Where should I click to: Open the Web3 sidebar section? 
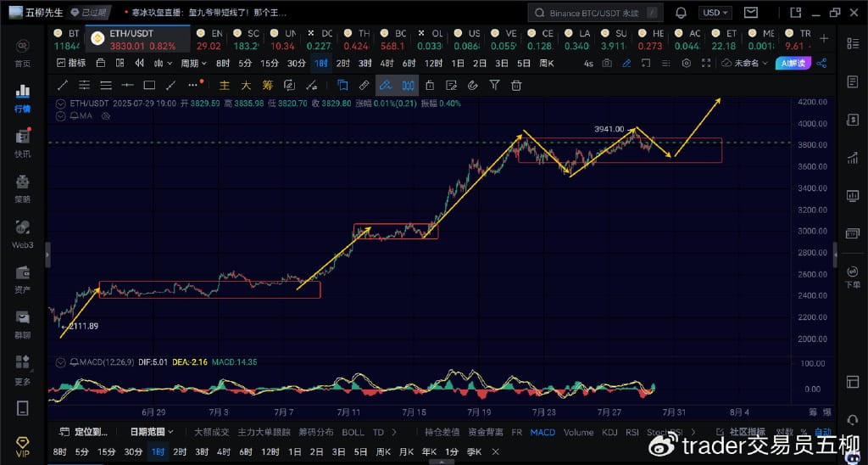pos(23,234)
